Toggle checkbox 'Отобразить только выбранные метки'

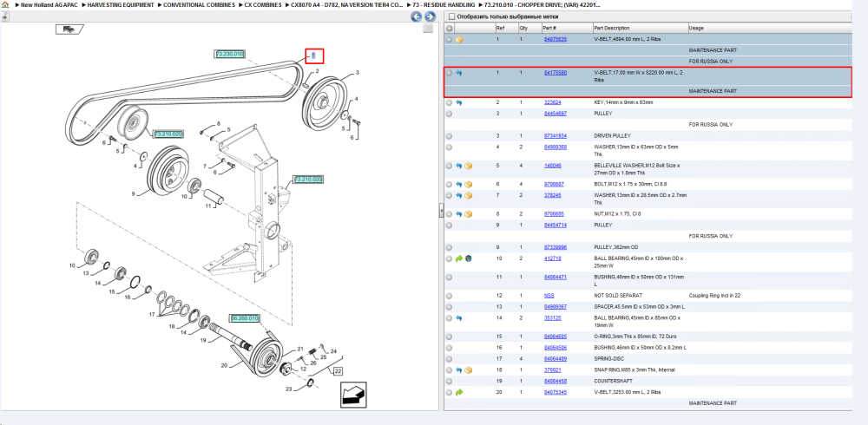(x=451, y=16)
